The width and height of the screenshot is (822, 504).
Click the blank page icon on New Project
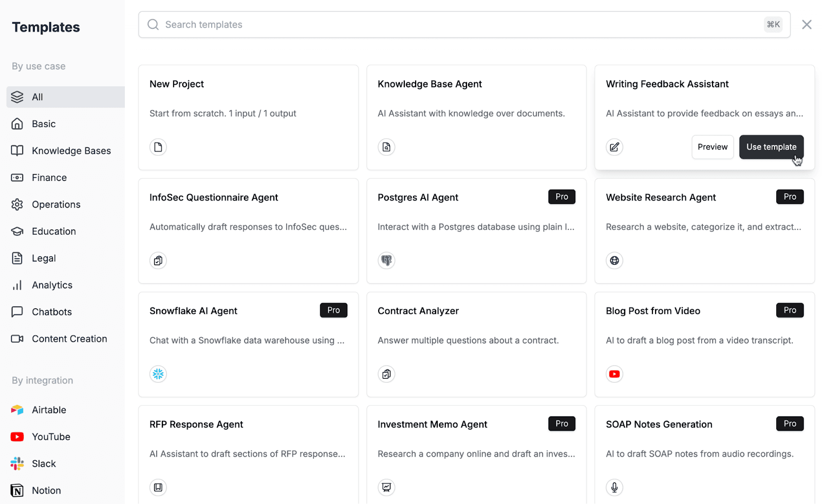(158, 147)
